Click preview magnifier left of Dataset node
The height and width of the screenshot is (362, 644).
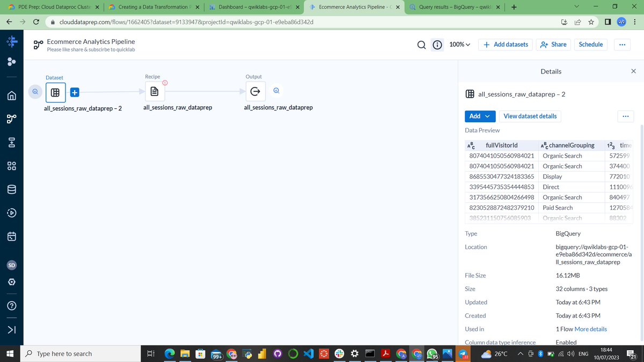35,92
